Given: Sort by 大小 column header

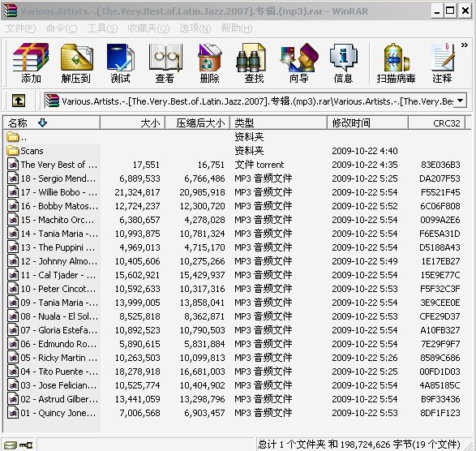Looking at the screenshot, I should (132, 123).
